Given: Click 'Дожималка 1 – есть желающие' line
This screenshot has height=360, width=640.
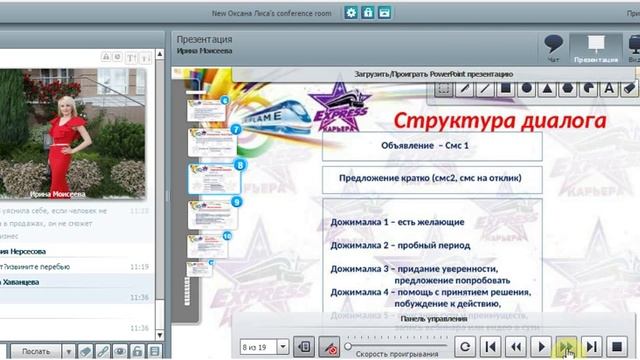Looking at the screenshot, I should [397, 222].
